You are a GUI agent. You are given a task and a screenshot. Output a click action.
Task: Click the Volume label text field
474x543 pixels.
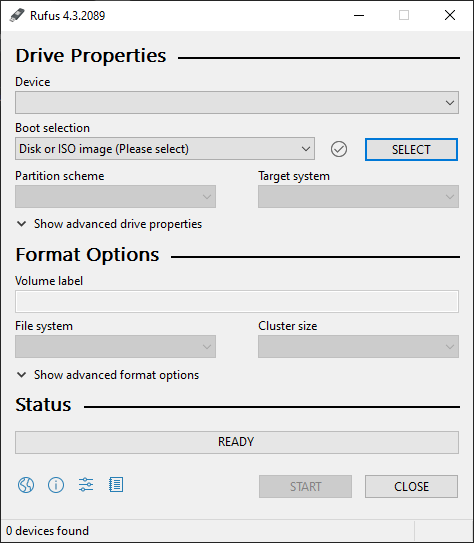(237, 302)
